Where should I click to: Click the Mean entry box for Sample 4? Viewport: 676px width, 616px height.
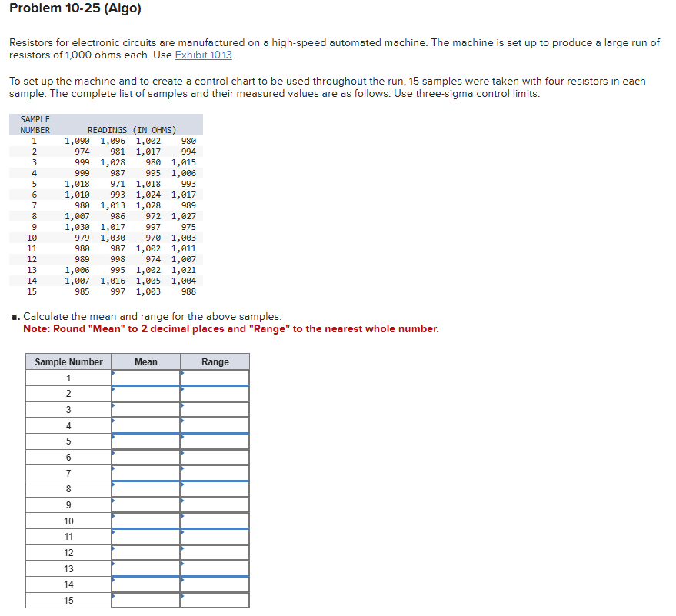click(x=145, y=425)
